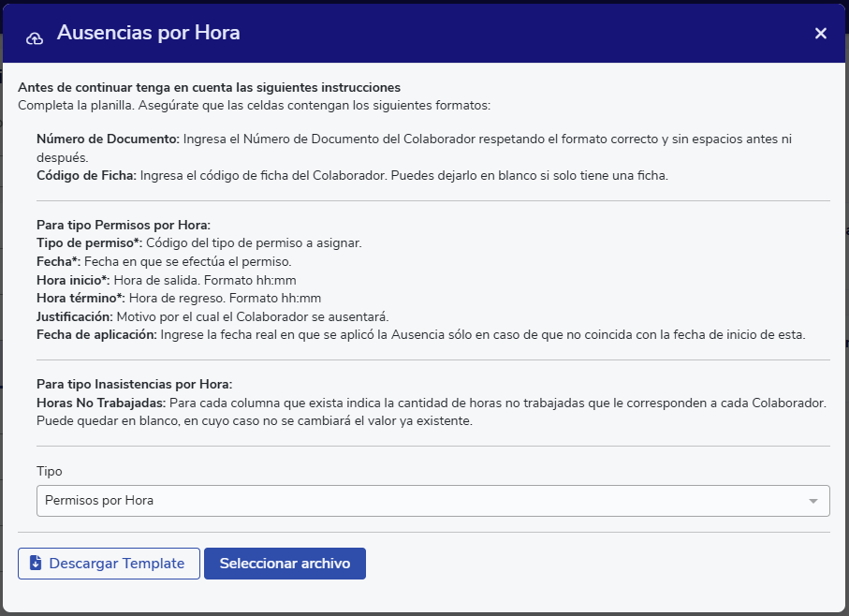Select the Código de Ficha label
The image size is (849, 616).
click(86, 176)
